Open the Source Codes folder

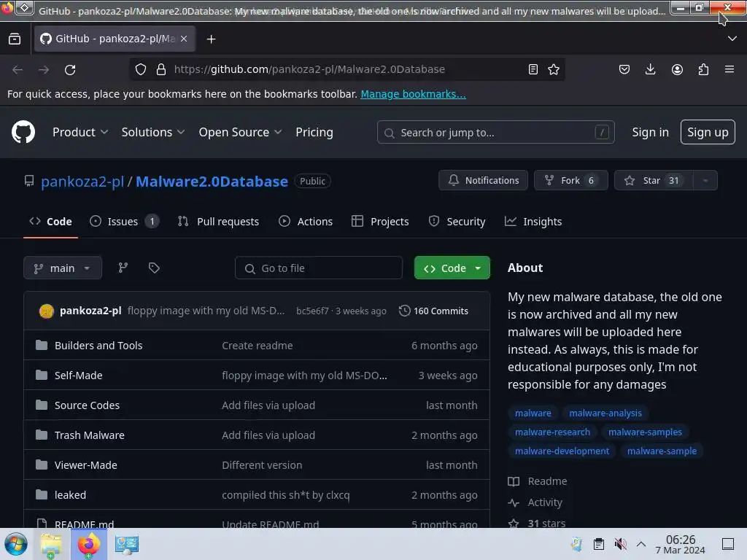click(x=87, y=405)
